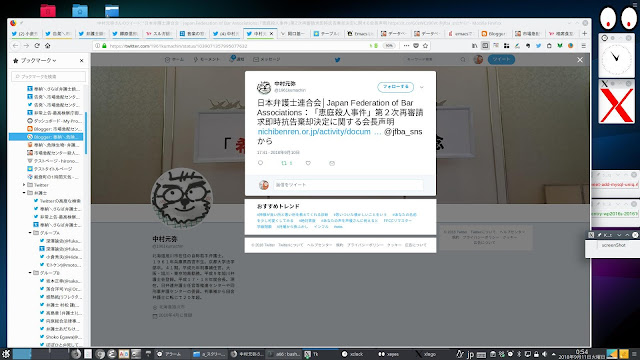
Task: Click the xclock analog clock window
Action: pos(616,59)
